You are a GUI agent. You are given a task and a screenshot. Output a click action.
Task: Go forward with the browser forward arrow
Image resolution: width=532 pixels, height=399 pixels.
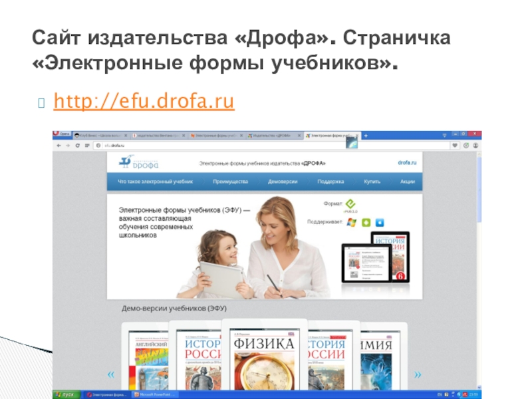pyautogui.click(x=68, y=146)
